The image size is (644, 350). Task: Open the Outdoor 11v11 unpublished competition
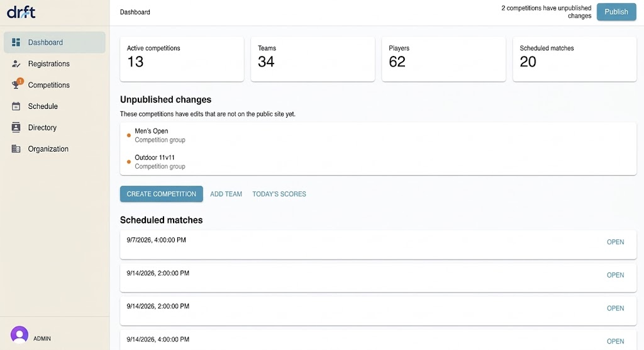[378, 162]
